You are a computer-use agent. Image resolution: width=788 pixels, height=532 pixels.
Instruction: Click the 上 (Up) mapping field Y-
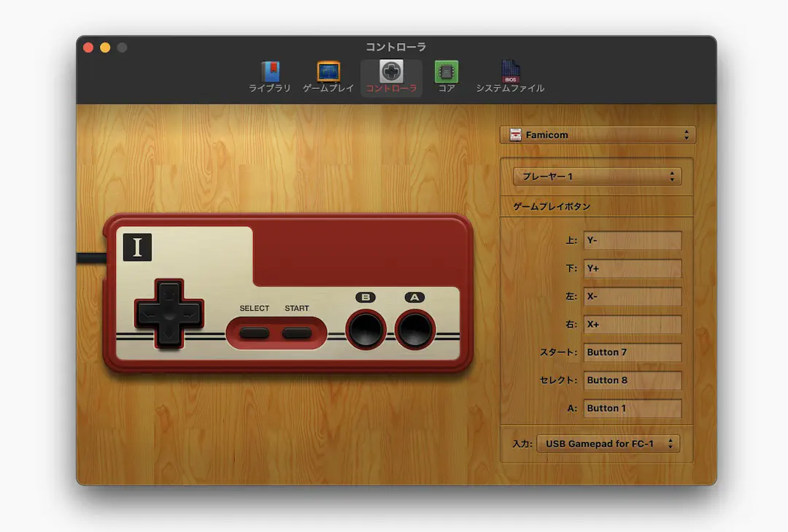pos(632,240)
